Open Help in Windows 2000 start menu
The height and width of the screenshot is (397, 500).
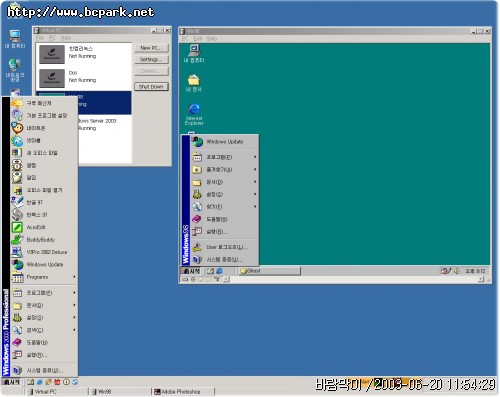(x=44, y=342)
